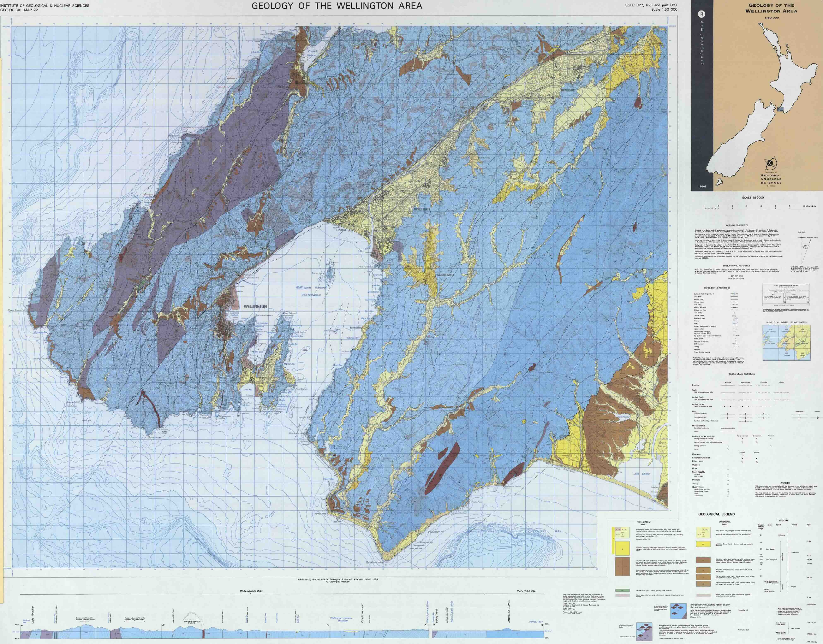Click the 'WAIRARAPA (east)' legend column heading

[x=725, y=523]
